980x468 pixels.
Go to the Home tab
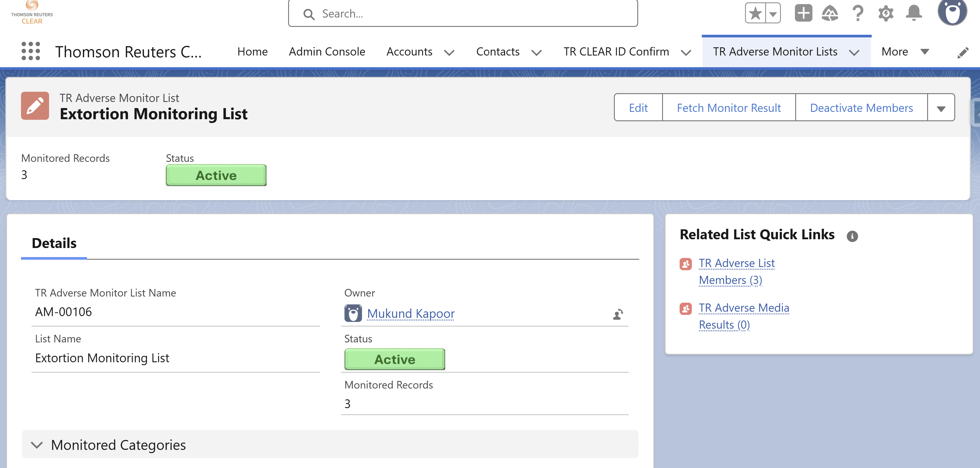[252, 51]
